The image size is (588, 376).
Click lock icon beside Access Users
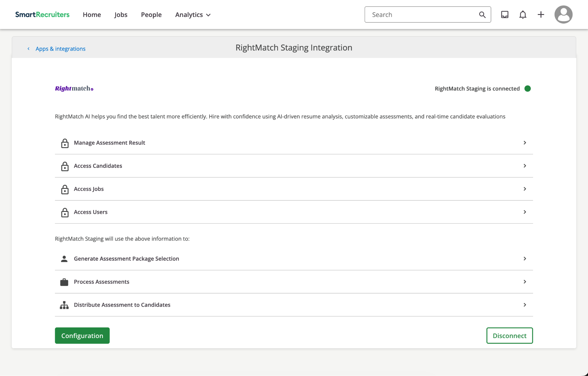(x=65, y=212)
